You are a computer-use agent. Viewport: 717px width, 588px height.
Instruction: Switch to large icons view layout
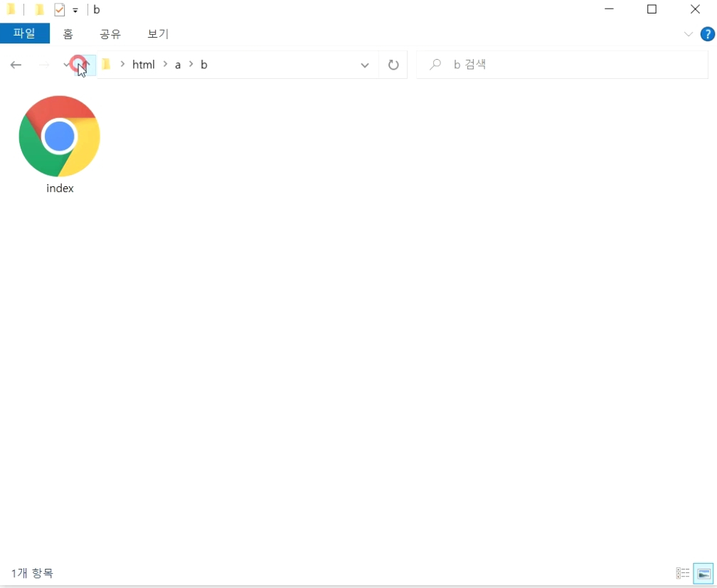tap(703, 573)
